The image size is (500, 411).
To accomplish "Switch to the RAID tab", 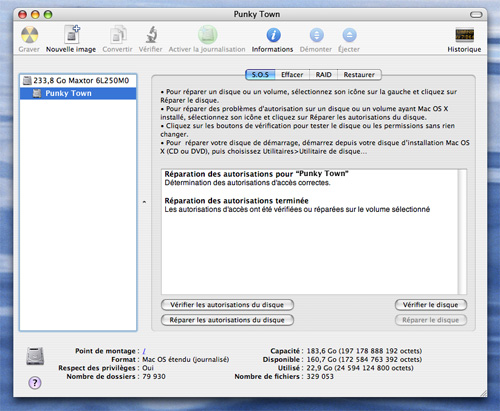I will [323, 75].
